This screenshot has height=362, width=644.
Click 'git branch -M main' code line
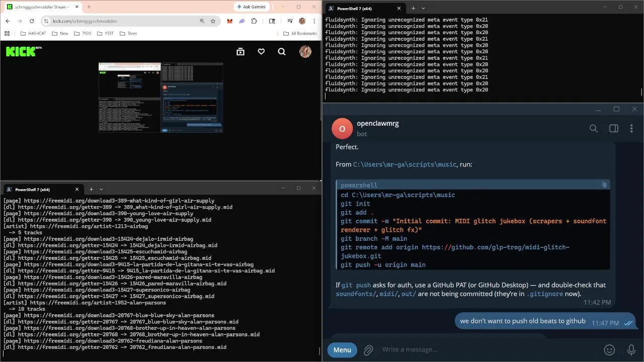tap(374, 239)
